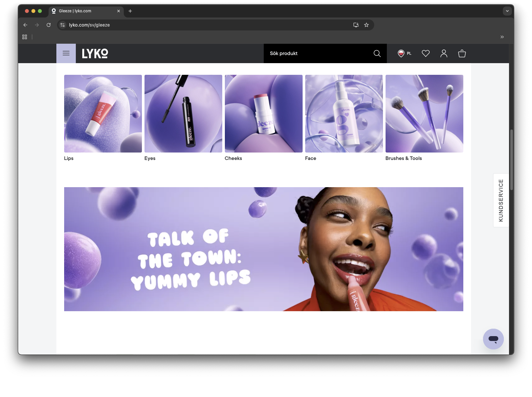Expand the bookmarks overflow chevron
The width and height of the screenshot is (532, 397).
[502, 37]
